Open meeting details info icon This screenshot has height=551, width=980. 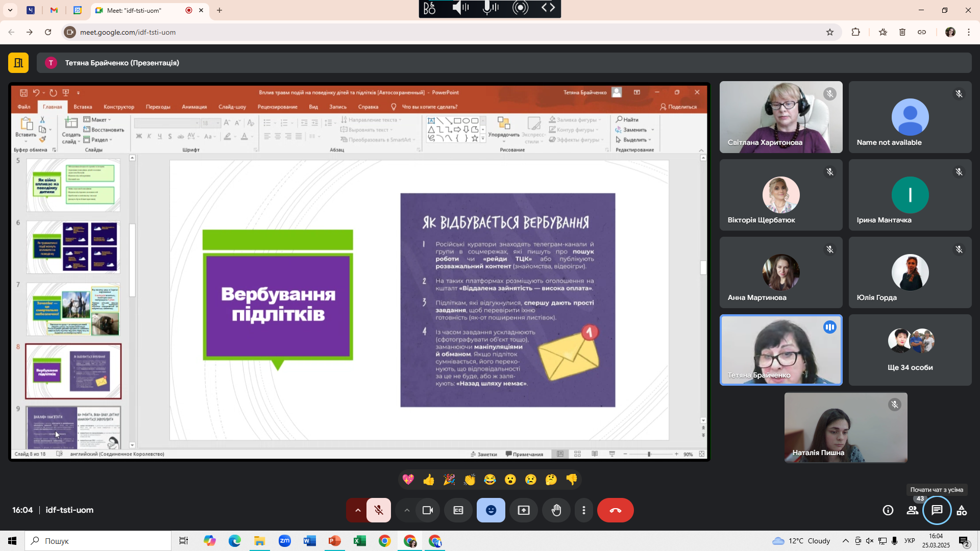888,510
